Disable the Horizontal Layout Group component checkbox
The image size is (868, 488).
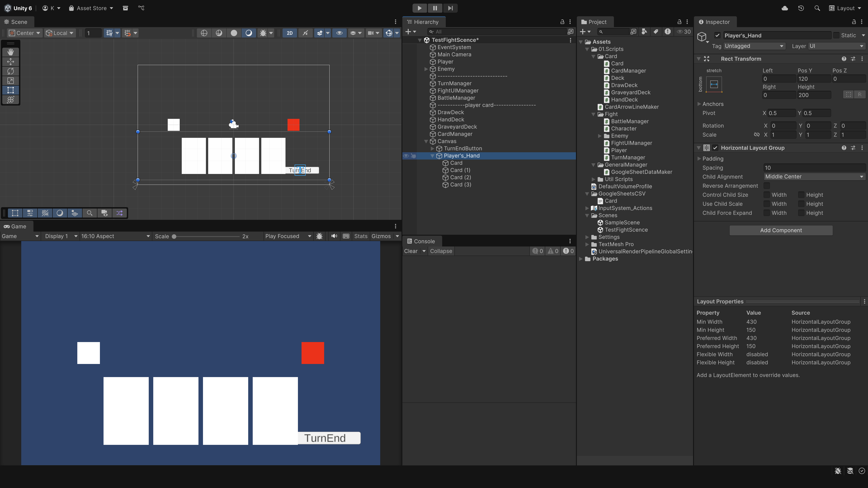click(715, 148)
